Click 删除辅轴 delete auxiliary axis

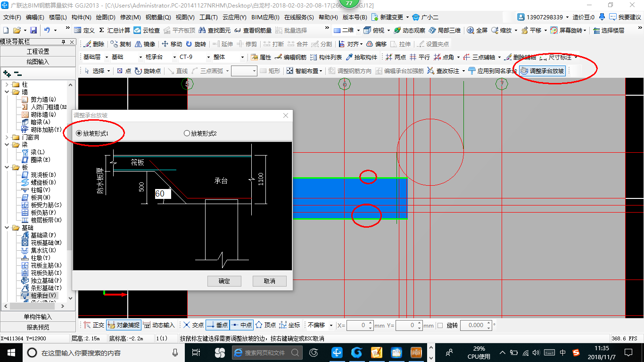[x=520, y=57]
